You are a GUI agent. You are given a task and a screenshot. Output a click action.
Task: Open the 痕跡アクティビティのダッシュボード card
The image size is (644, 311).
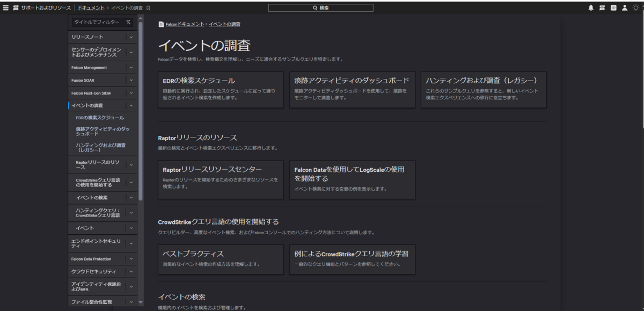(x=352, y=90)
